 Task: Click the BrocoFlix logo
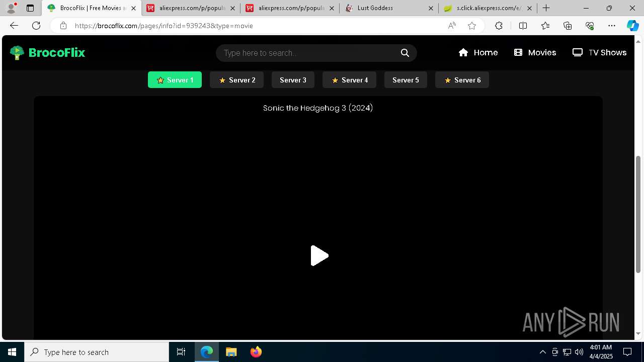click(x=48, y=53)
